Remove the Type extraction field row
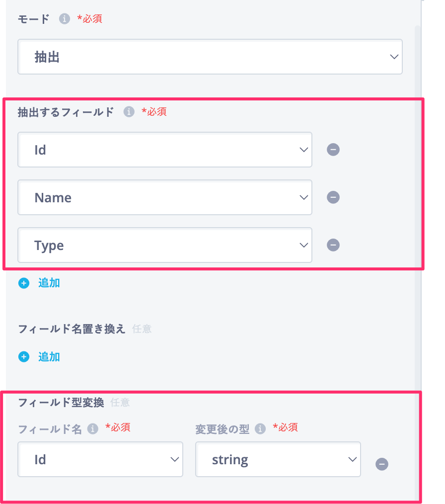This screenshot has width=445, height=504. pyautogui.click(x=333, y=245)
